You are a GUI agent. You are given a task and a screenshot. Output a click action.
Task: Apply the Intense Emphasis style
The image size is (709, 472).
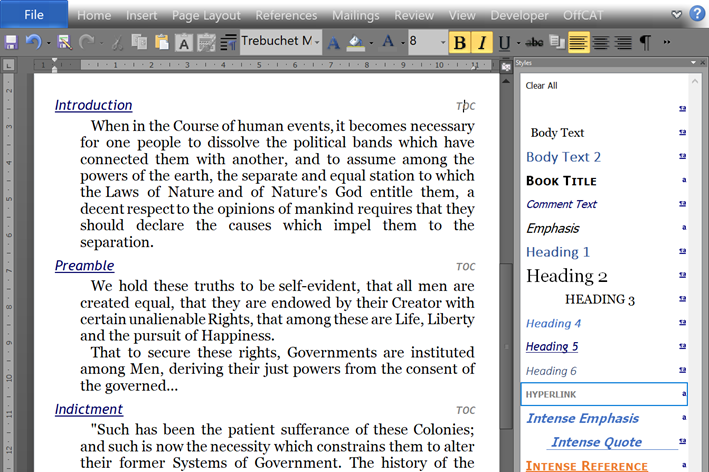604,418
